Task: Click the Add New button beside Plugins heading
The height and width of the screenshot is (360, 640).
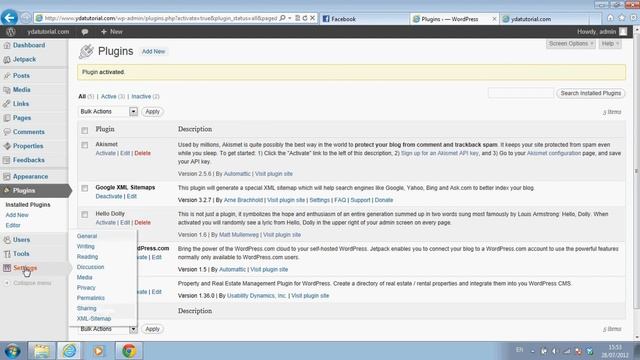Action: pos(153,51)
